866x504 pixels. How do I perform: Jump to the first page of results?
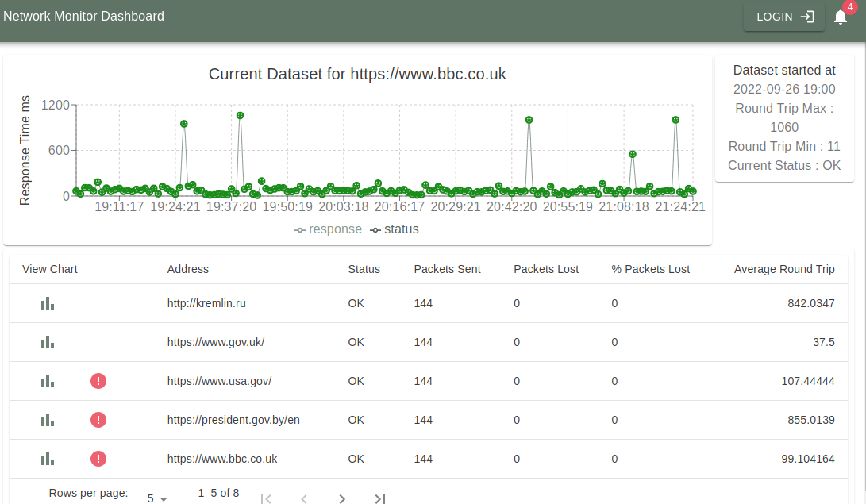[x=266, y=498]
